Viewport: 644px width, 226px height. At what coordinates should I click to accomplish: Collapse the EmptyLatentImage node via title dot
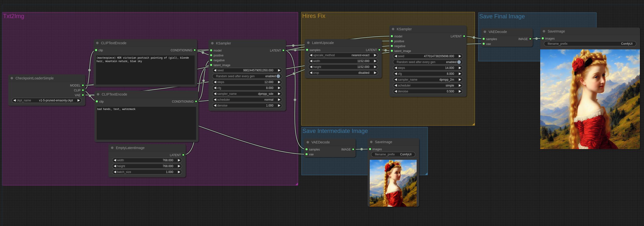[112, 148]
